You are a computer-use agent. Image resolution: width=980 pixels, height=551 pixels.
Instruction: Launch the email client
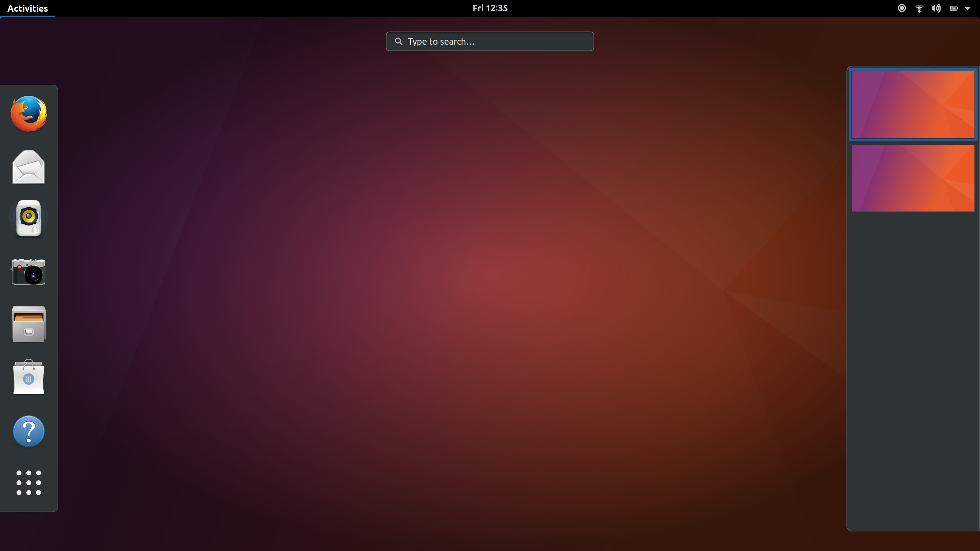[x=28, y=167]
